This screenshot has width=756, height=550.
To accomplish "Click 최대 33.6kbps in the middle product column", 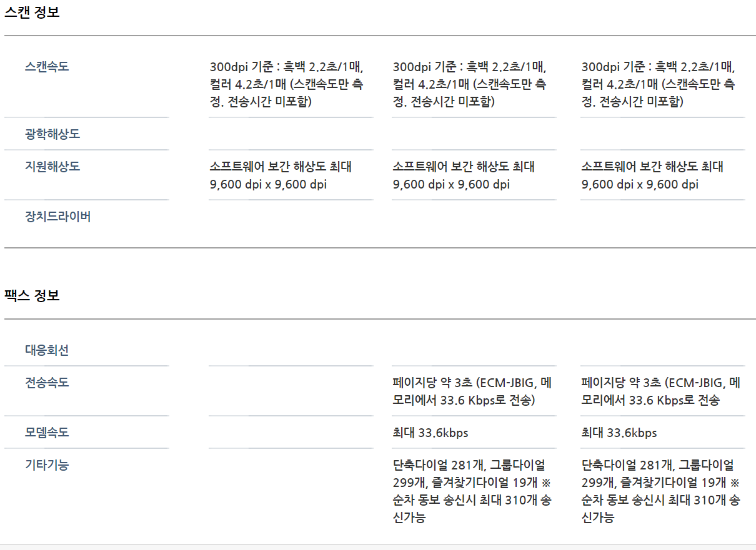I will (x=430, y=433).
